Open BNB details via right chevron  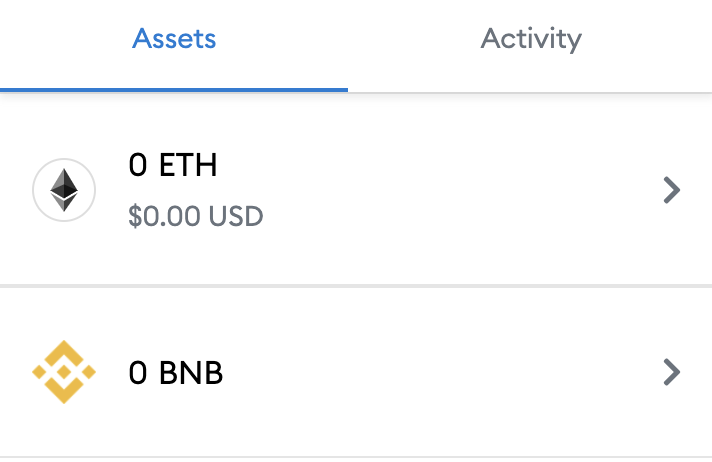click(x=672, y=372)
